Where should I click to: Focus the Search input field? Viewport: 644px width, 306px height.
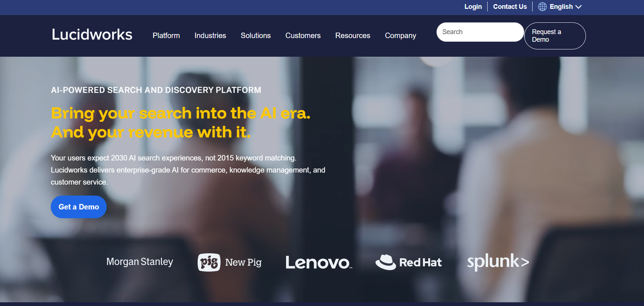[480, 32]
